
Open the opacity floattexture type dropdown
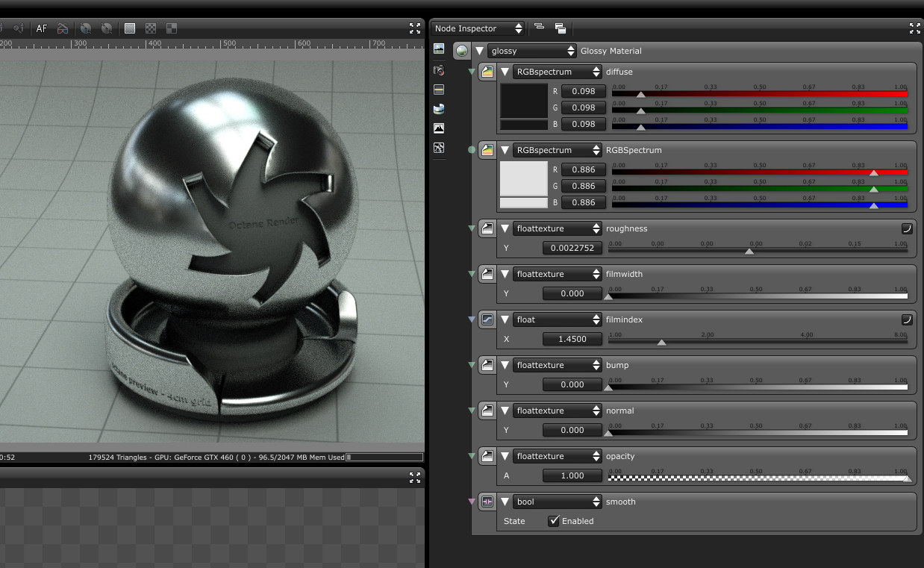click(x=558, y=456)
